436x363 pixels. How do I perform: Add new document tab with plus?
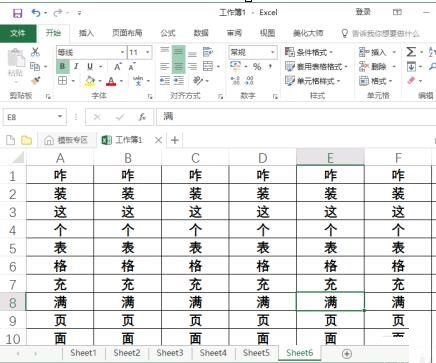(x=175, y=140)
